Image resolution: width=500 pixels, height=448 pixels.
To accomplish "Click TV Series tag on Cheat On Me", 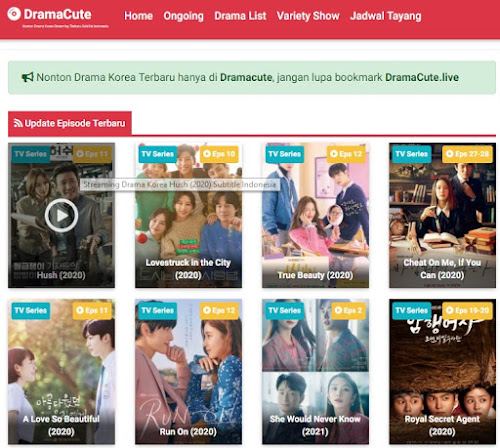I will click(411, 154).
